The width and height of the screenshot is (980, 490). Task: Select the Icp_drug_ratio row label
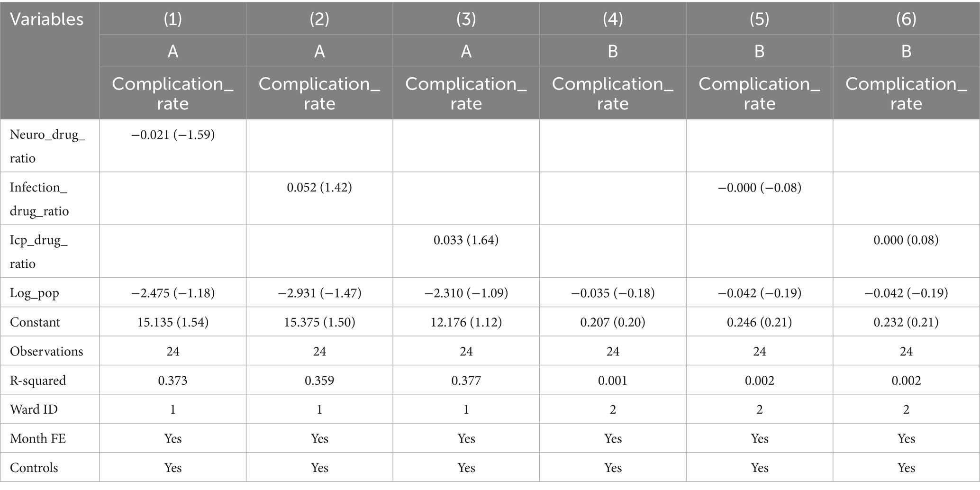coord(39,251)
